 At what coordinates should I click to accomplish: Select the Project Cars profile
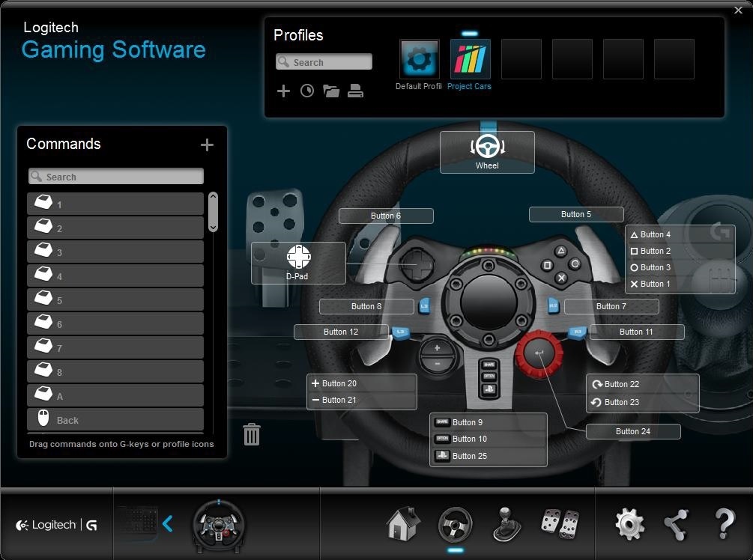470,60
